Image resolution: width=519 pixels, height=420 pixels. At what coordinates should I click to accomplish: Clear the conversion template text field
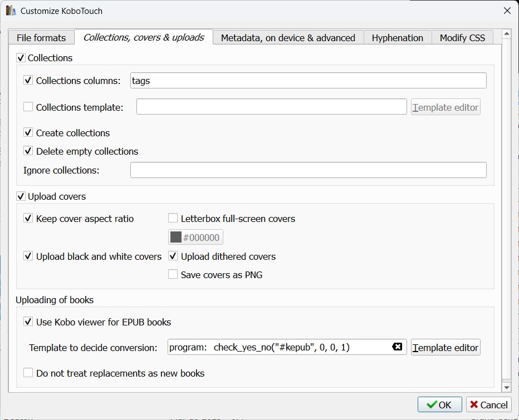point(397,347)
